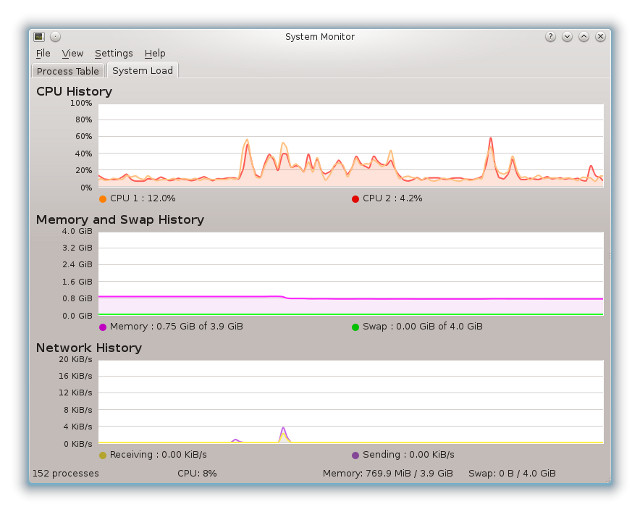Click the purple Sending legend dot
640x512 pixels.
pos(355,455)
